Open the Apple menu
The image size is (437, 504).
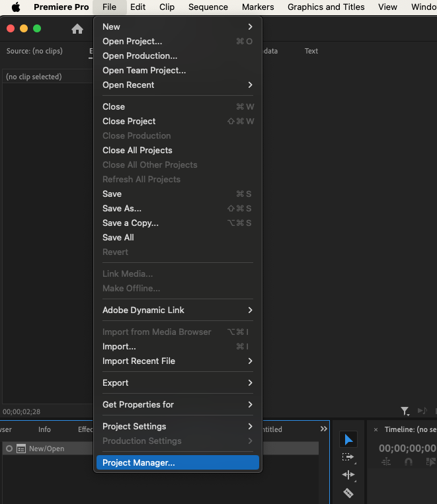(x=16, y=7)
